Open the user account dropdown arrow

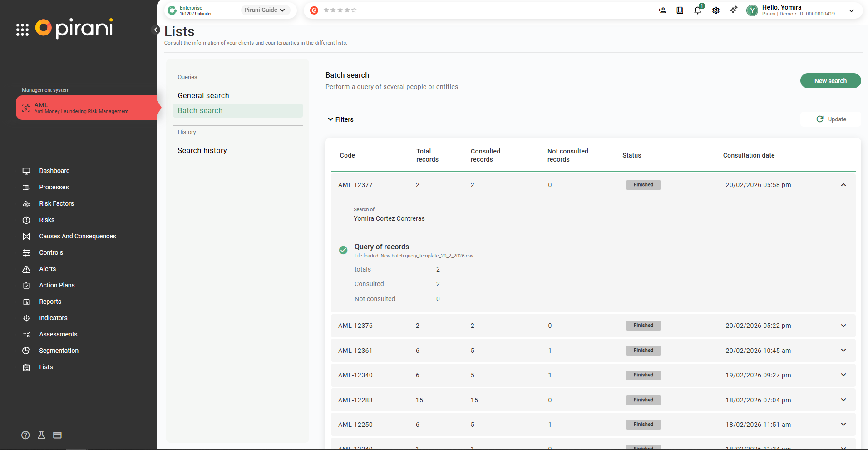click(x=851, y=10)
